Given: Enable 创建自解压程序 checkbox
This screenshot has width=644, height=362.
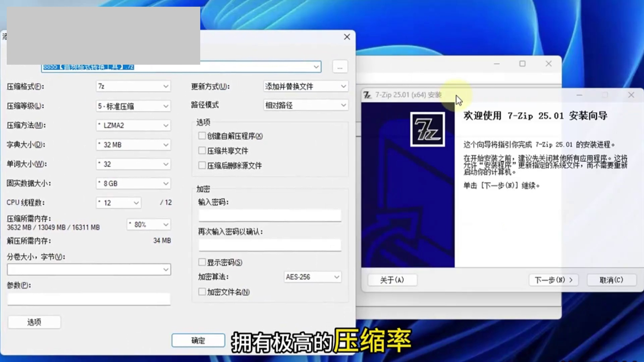Looking at the screenshot, I should (202, 136).
